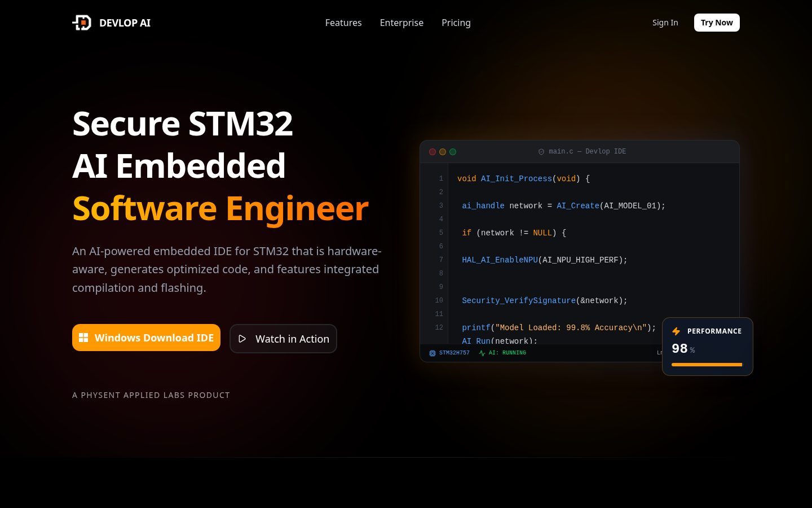The image size is (812, 508).
Task: Click the activity pulse icon beside AI: RUNNING
Action: pyautogui.click(x=482, y=353)
